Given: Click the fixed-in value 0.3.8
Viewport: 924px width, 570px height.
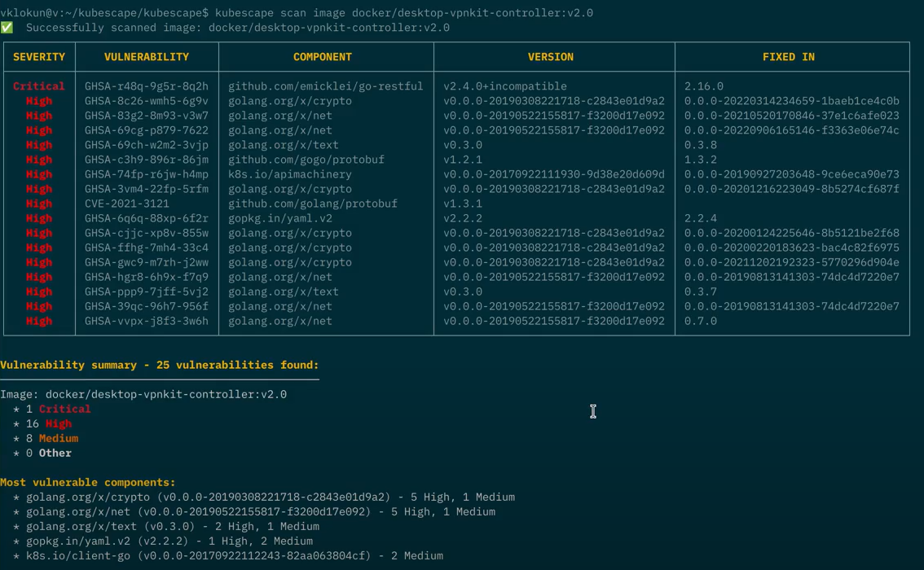Looking at the screenshot, I should tap(701, 145).
